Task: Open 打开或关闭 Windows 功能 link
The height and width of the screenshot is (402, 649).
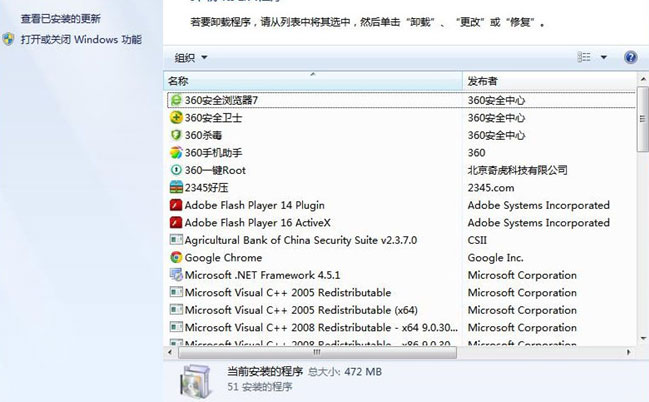Action: pos(80,40)
